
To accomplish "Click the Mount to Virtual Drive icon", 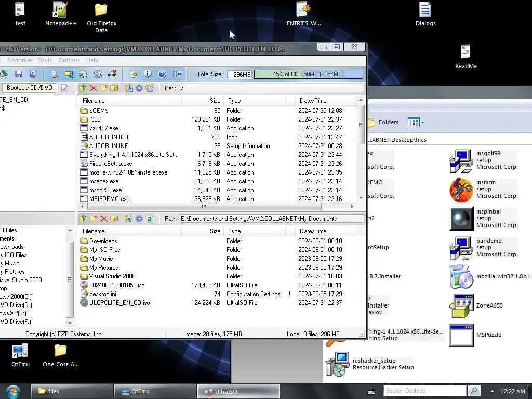I will [x=98, y=74].
